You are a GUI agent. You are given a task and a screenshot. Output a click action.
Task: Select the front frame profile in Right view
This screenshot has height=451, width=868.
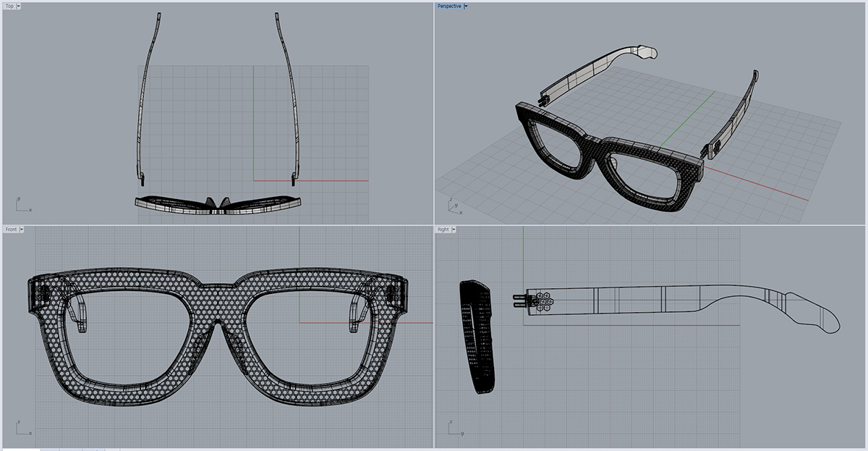[477, 337]
